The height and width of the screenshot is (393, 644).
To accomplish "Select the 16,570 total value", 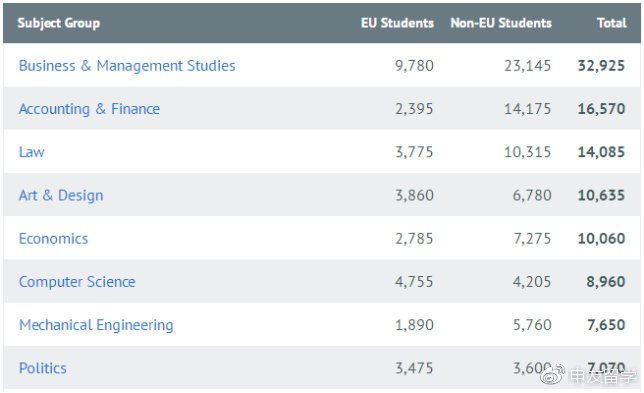I will point(601,109).
